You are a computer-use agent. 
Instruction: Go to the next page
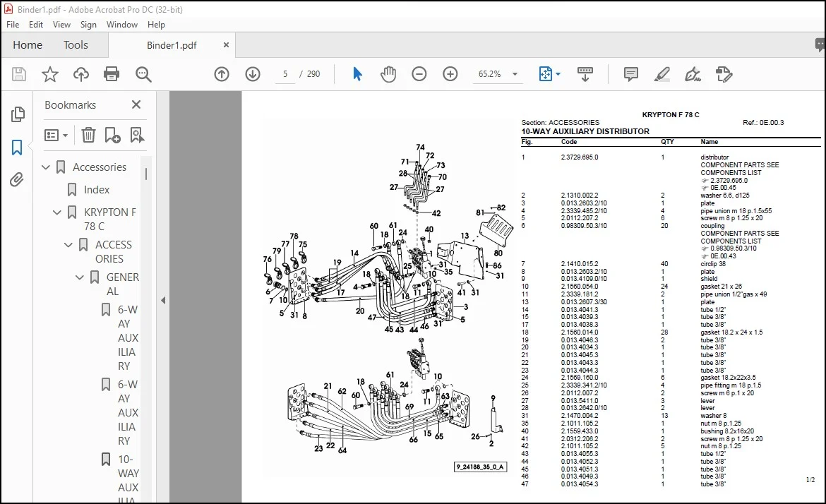pyautogui.click(x=253, y=74)
